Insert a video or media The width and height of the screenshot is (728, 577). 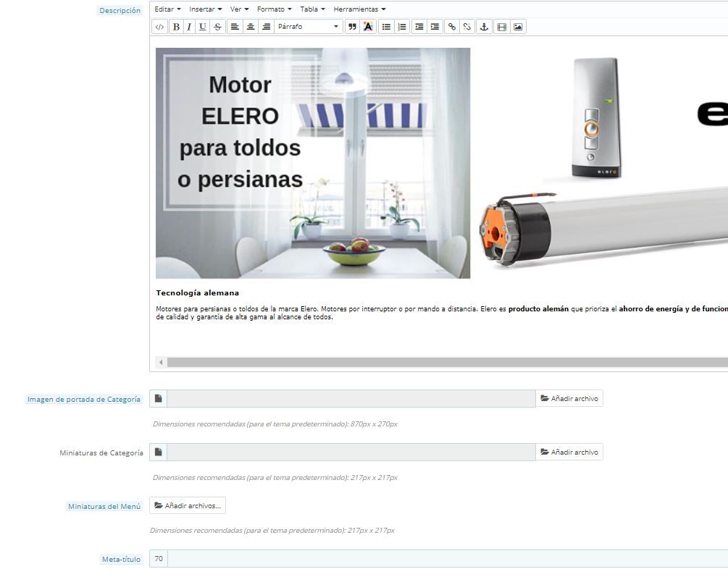(502, 27)
